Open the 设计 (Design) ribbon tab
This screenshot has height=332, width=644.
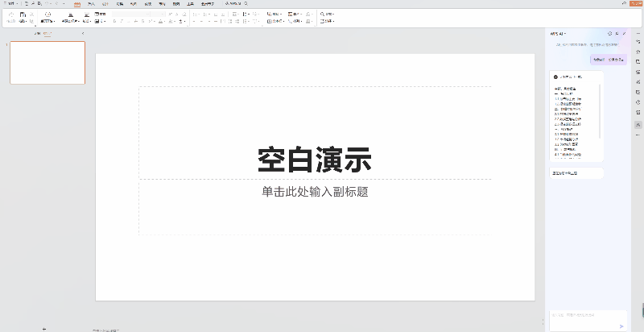click(x=105, y=4)
